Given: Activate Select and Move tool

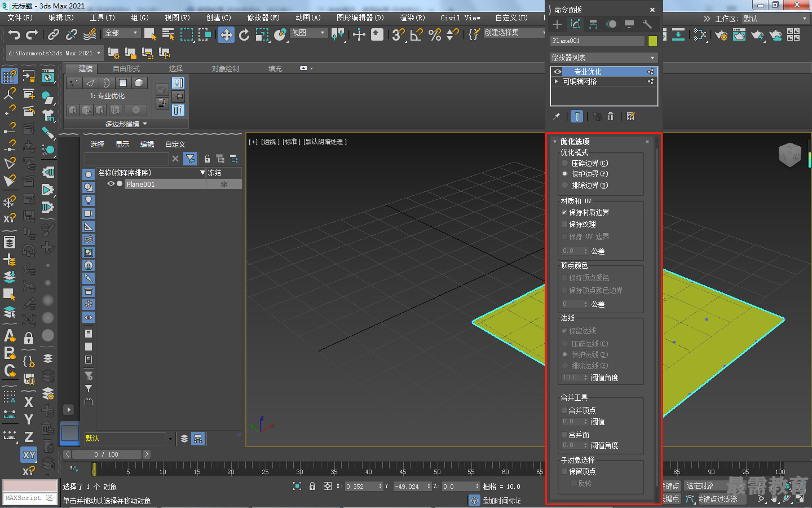Looking at the screenshot, I should coord(226,34).
